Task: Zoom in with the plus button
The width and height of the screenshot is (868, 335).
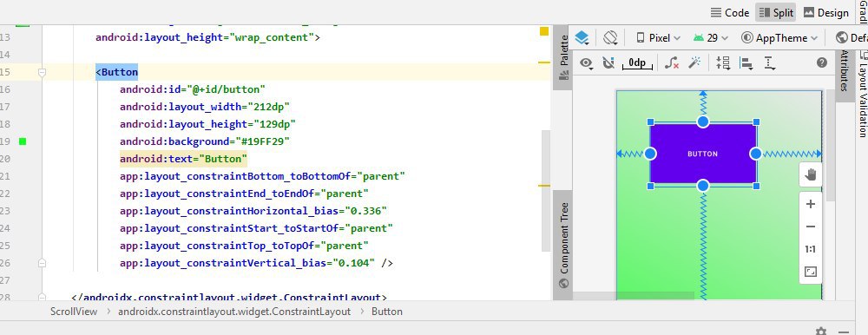Action: pos(811,204)
